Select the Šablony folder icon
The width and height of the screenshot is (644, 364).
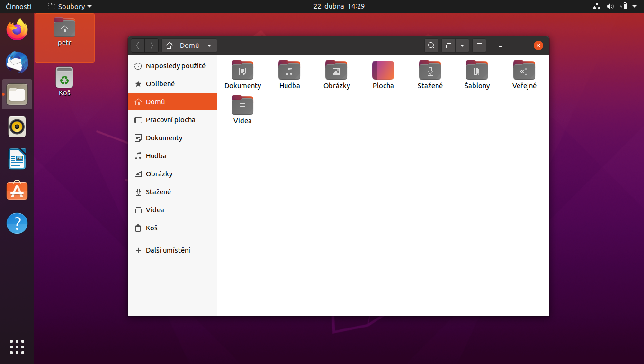coord(477,70)
